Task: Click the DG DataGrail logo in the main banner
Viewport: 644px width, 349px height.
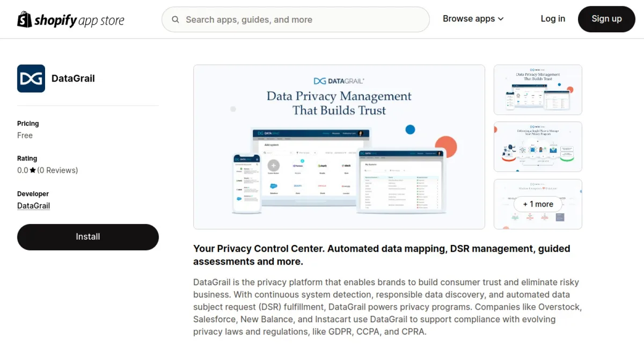Action: pyautogui.click(x=339, y=79)
